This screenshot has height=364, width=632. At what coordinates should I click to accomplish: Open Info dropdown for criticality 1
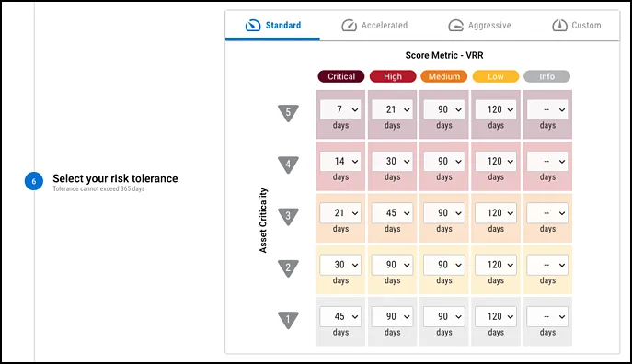pyautogui.click(x=547, y=316)
